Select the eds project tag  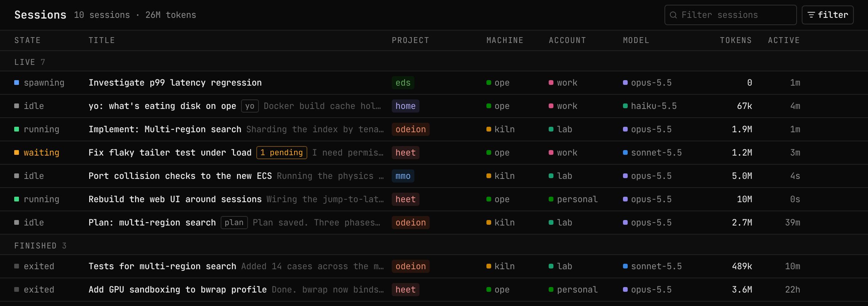[403, 83]
